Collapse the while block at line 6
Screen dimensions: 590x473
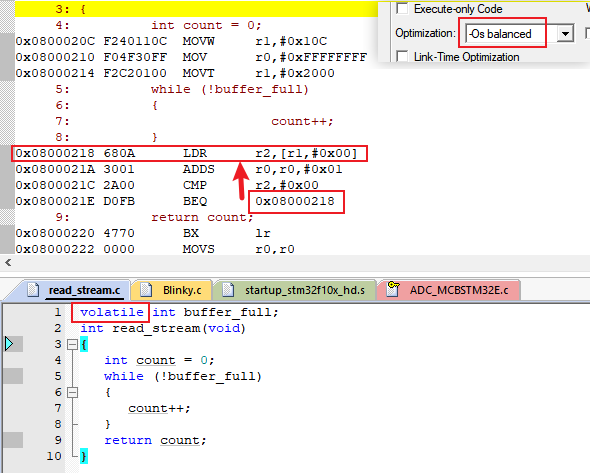click(72, 392)
